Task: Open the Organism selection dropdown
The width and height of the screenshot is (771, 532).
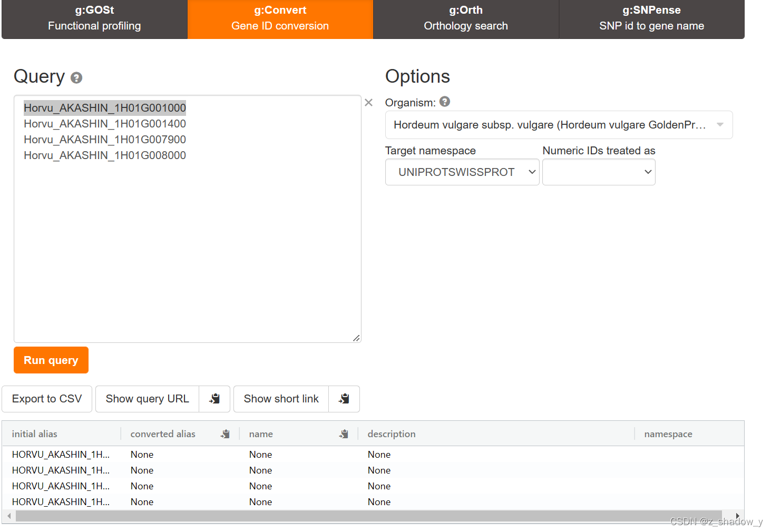Action: point(559,125)
